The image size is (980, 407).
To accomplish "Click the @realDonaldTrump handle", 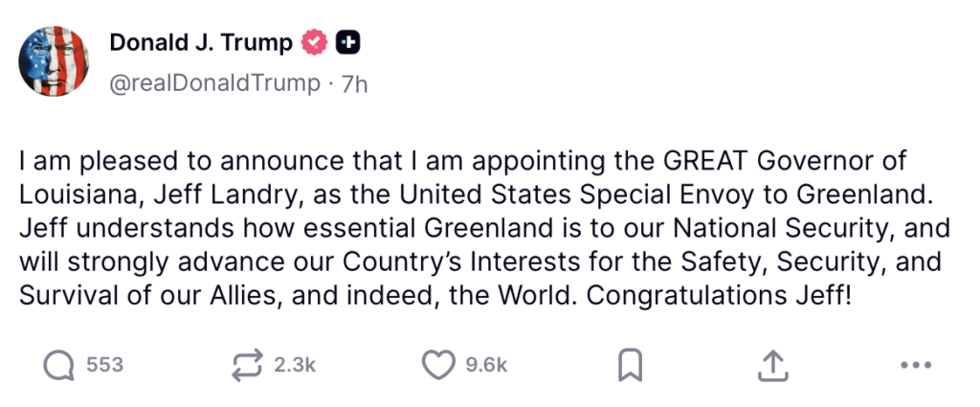I will (x=214, y=83).
